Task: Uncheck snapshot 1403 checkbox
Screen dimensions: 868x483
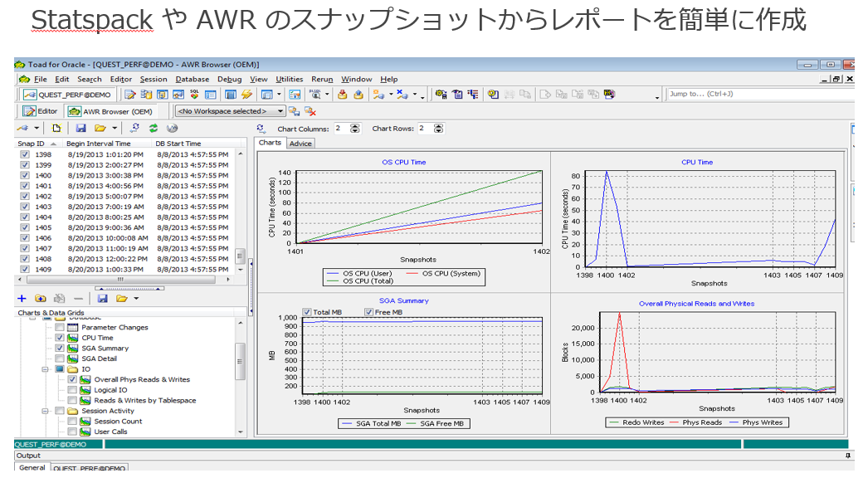Action: (25, 207)
